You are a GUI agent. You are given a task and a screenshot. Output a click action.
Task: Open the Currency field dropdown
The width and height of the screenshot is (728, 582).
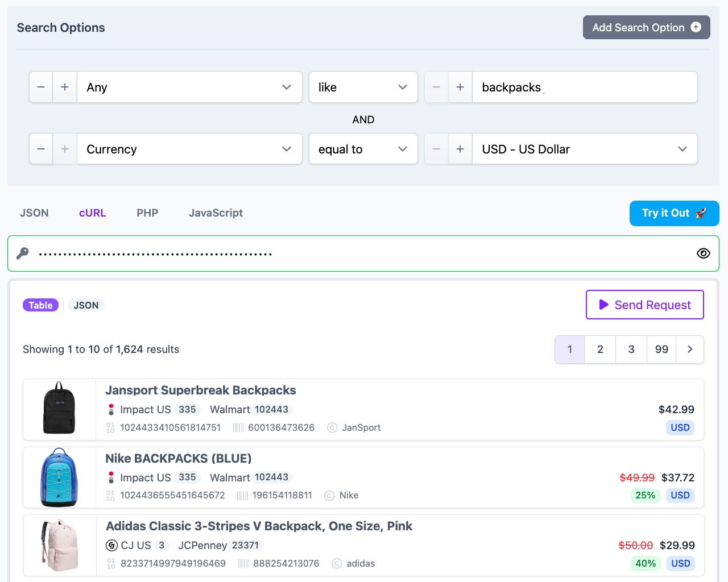point(189,149)
